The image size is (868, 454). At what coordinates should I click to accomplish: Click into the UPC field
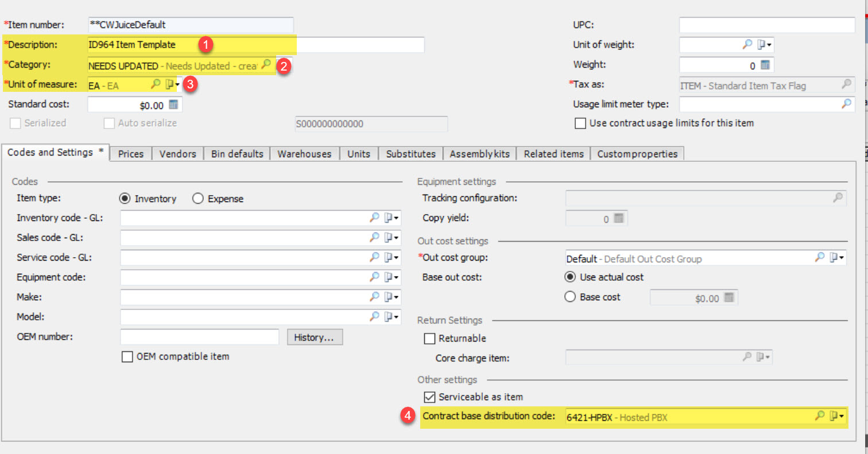click(x=767, y=25)
